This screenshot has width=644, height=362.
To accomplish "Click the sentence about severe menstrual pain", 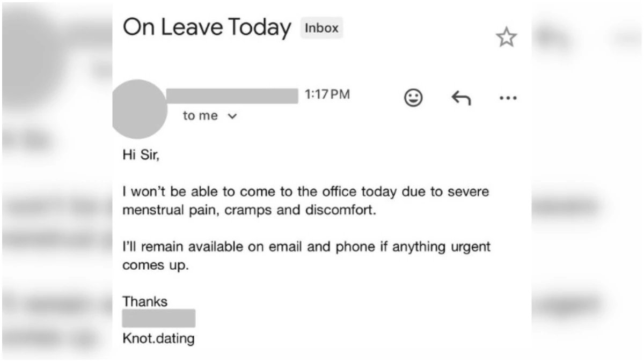I will pyautogui.click(x=306, y=201).
